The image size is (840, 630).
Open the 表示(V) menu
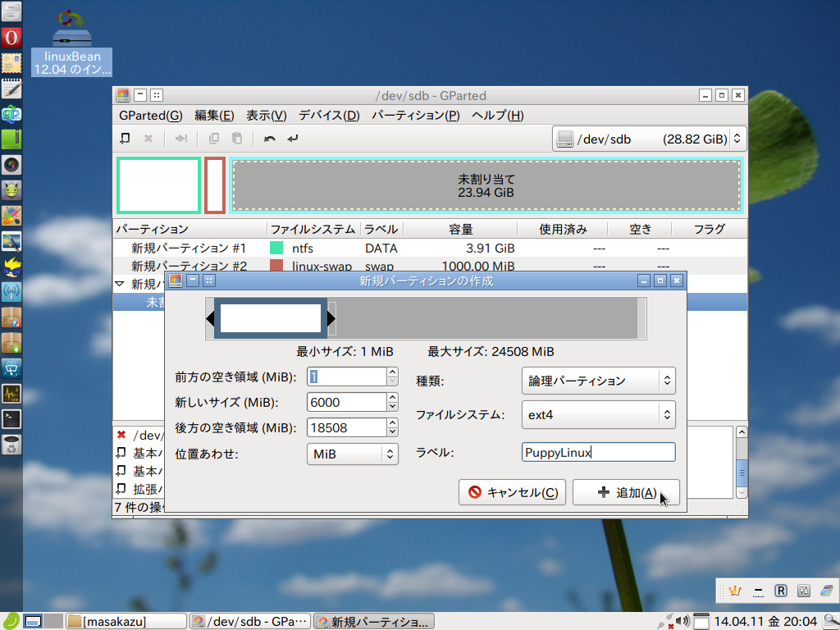click(267, 115)
